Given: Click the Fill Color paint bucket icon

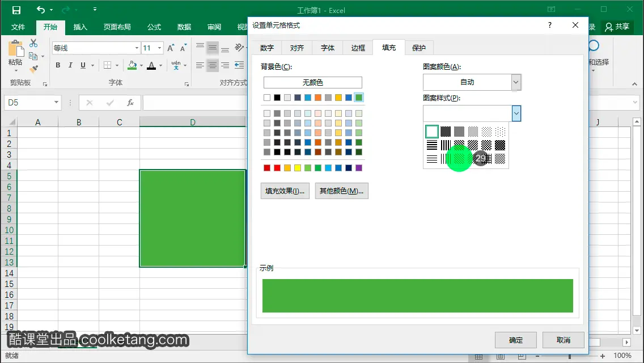Looking at the screenshot, I should (132, 65).
